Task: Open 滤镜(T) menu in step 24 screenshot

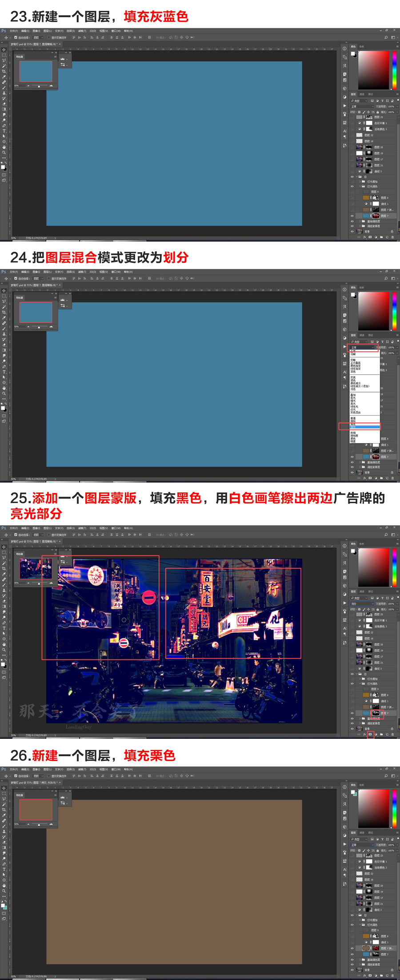Action: (x=82, y=272)
